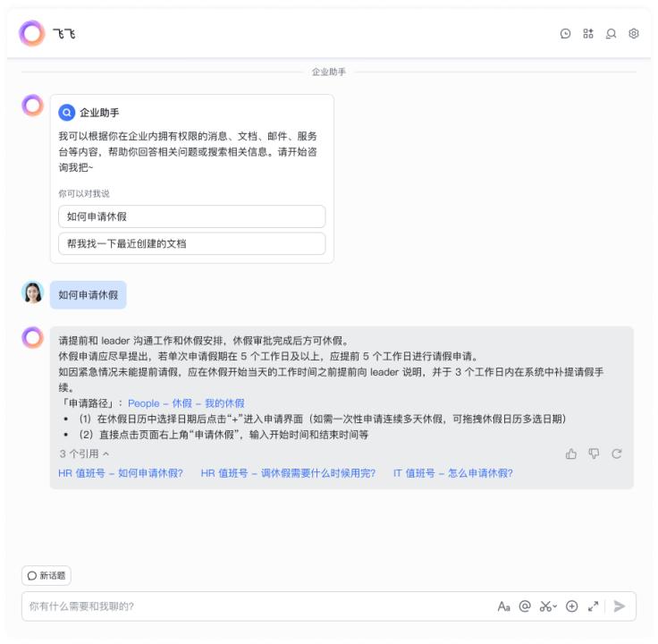The image size is (658, 644).
Task: Dislike the answer with thumbs down
Action: point(594,453)
